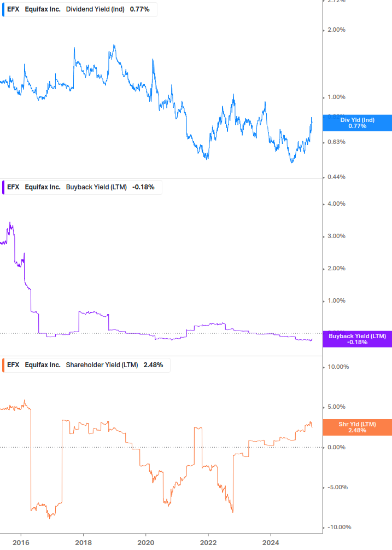Click EFX ticker in the Shareholder Yield legend
The width and height of the screenshot is (392, 550).
pos(13,365)
